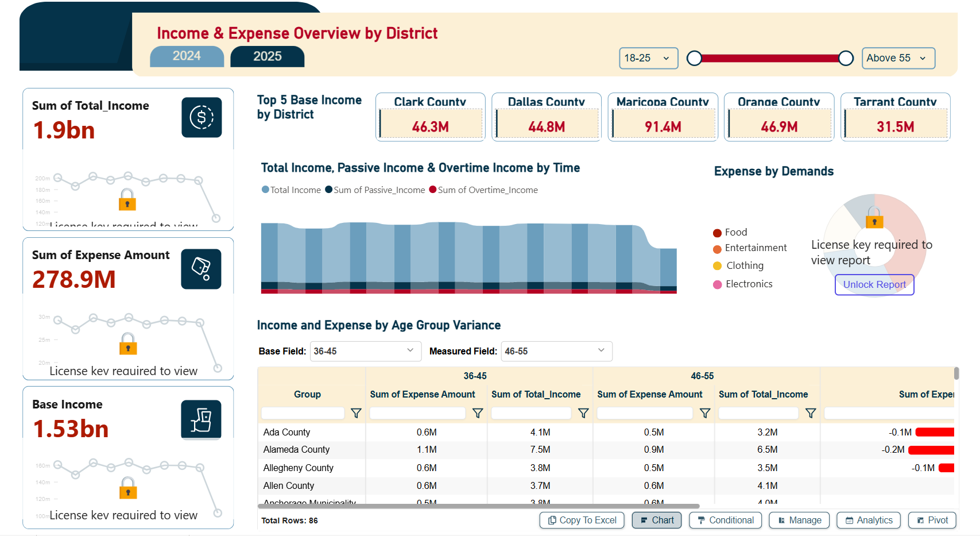Select the Maricopa County card

(663, 117)
